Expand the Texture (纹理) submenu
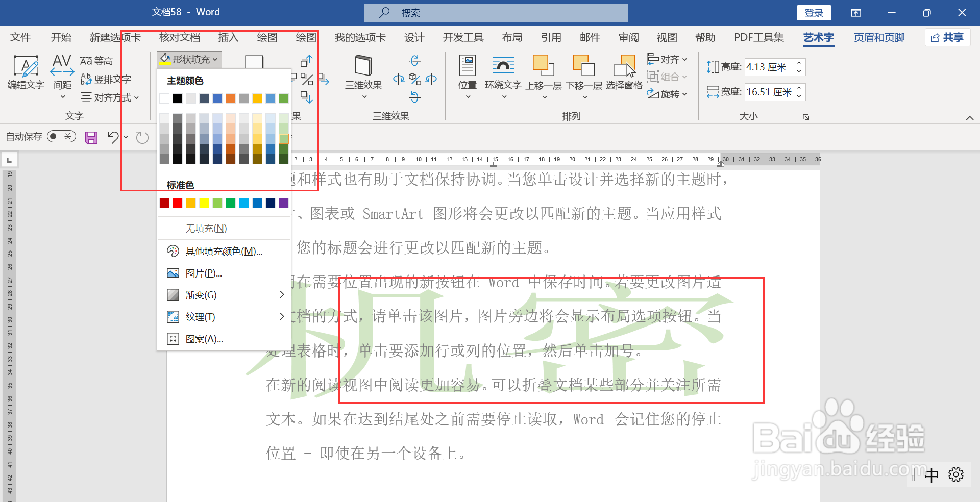The image size is (980, 502). [224, 317]
